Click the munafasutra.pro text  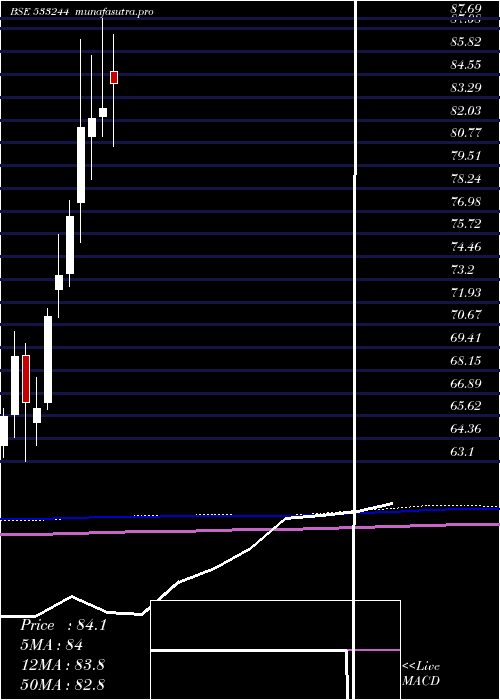tap(115, 12)
